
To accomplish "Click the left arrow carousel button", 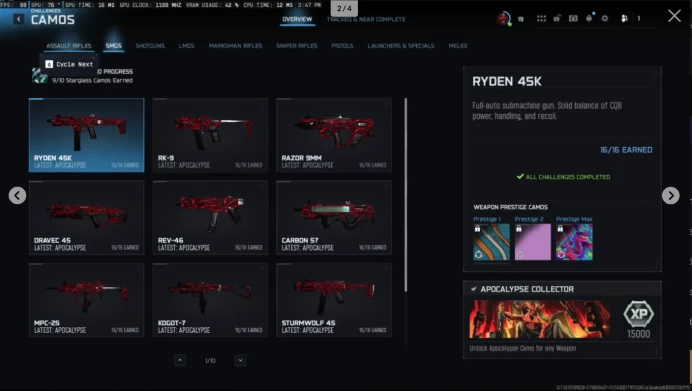I will [x=17, y=196].
